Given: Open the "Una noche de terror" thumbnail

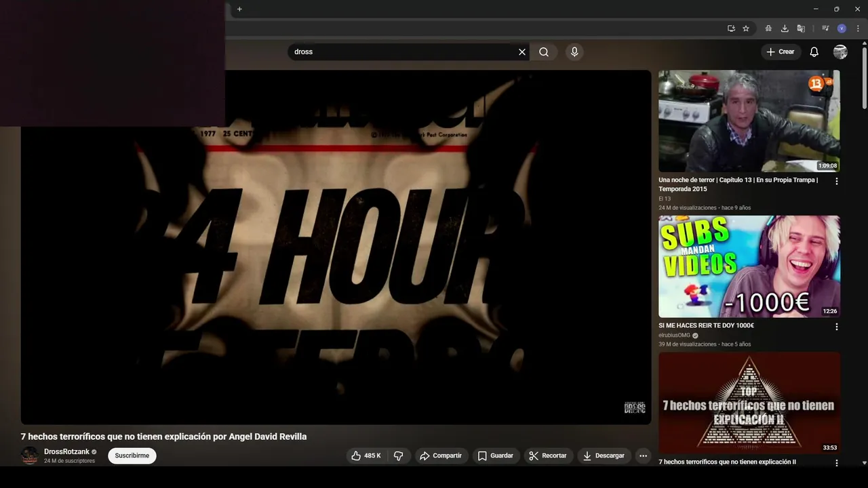Looking at the screenshot, I should (x=749, y=121).
